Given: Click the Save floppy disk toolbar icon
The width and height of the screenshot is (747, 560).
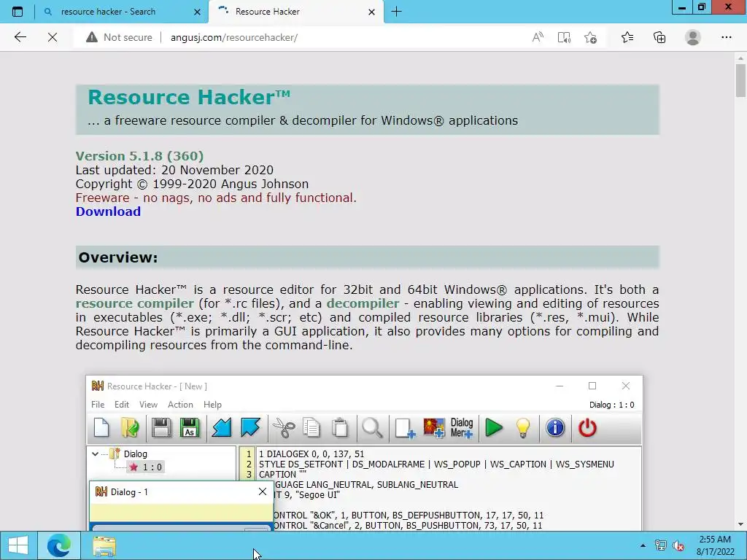Looking at the screenshot, I should click(161, 427).
